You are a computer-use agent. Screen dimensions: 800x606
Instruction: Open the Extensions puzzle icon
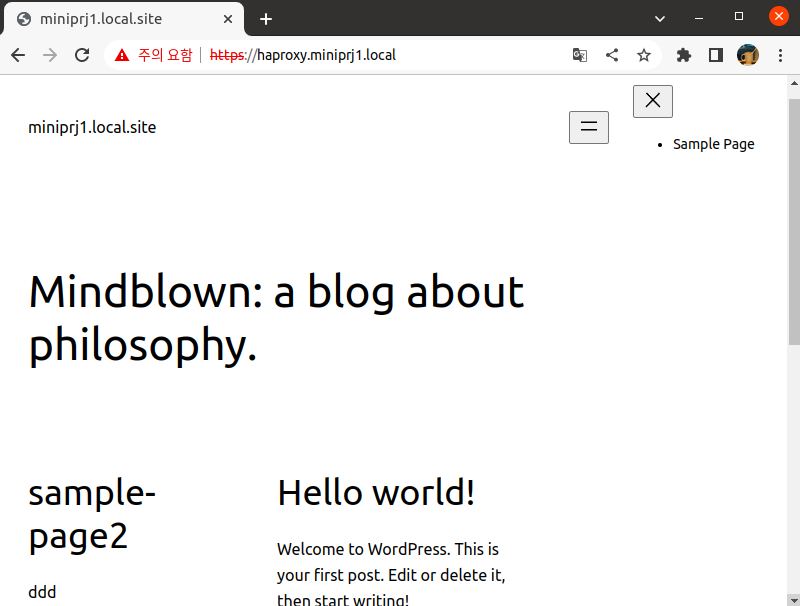(684, 55)
